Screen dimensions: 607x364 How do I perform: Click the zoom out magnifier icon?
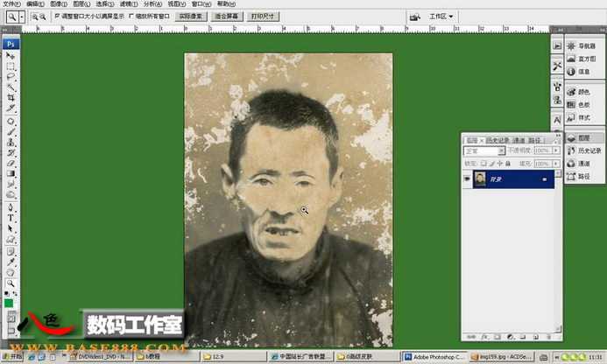click(44, 17)
